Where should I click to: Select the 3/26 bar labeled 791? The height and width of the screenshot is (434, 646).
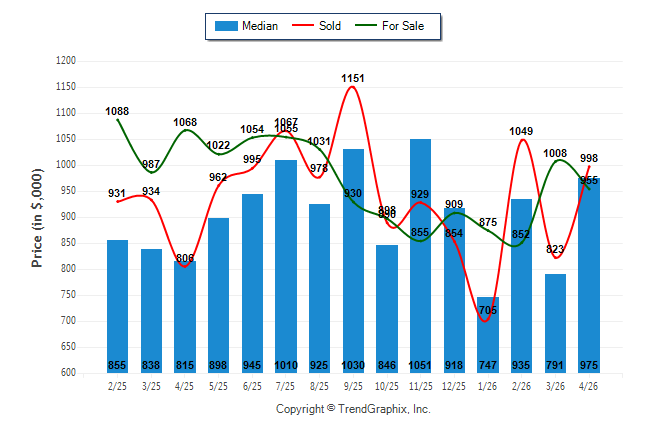[x=555, y=324]
